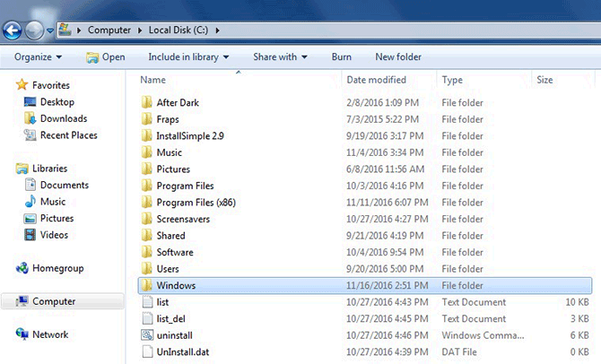Sort files by the Name column
Screen dimensions: 601x364
[x=152, y=80]
